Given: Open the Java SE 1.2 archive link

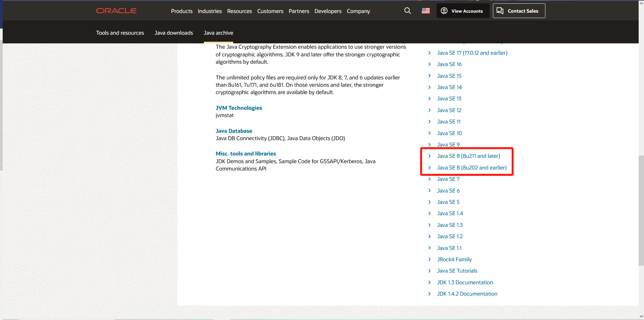Looking at the screenshot, I should click(450, 236).
